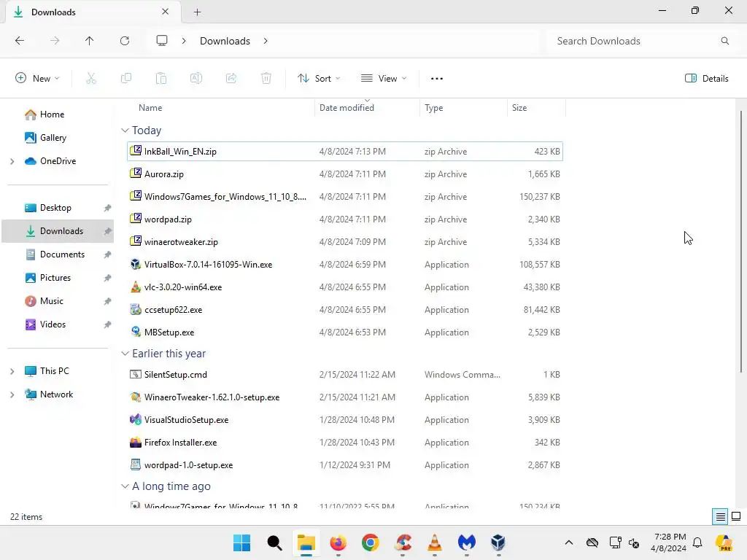Close the Downloads tab
Viewport: 747px width, 560px height.
click(x=166, y=12)
